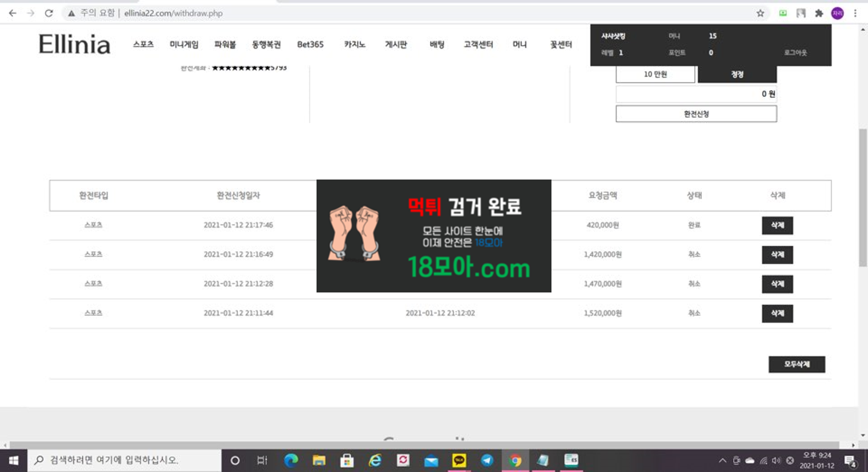Open the 동행복권 menu
Viewport: 868px width, 472px height.
pyautogui.click(x=266, y=45)
